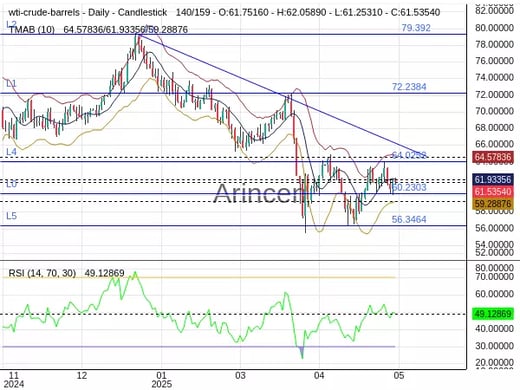
Task: Click the 05 month marker on time axis
Action: 399,376
